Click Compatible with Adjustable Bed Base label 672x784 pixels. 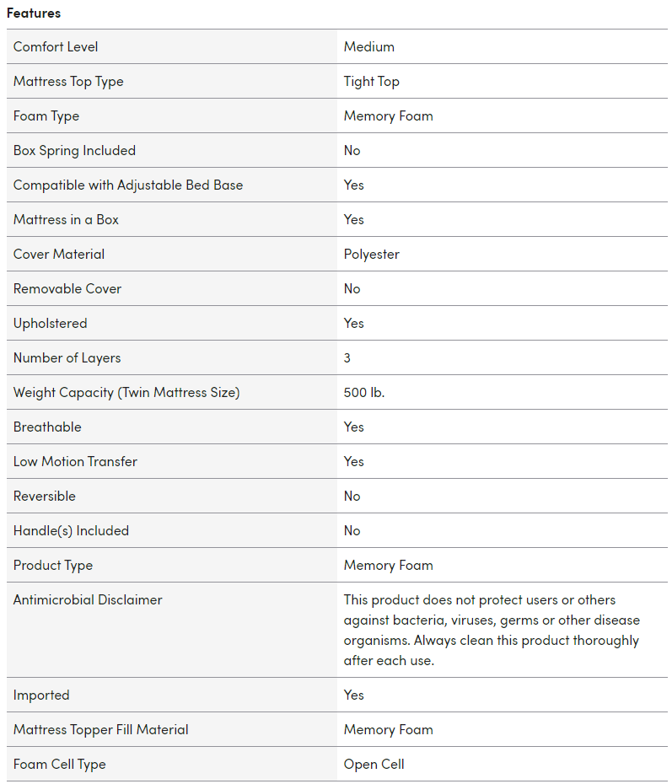click(128, 185)
